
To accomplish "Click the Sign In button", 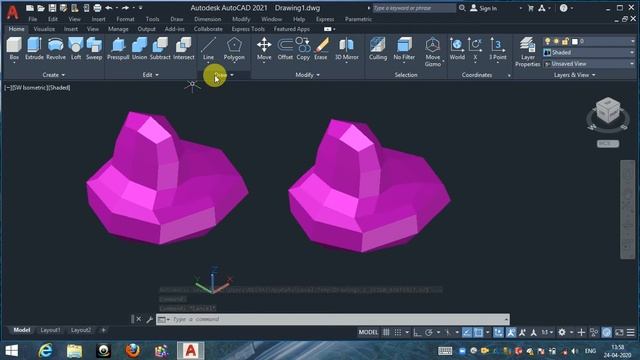I will tap(484, 8).
